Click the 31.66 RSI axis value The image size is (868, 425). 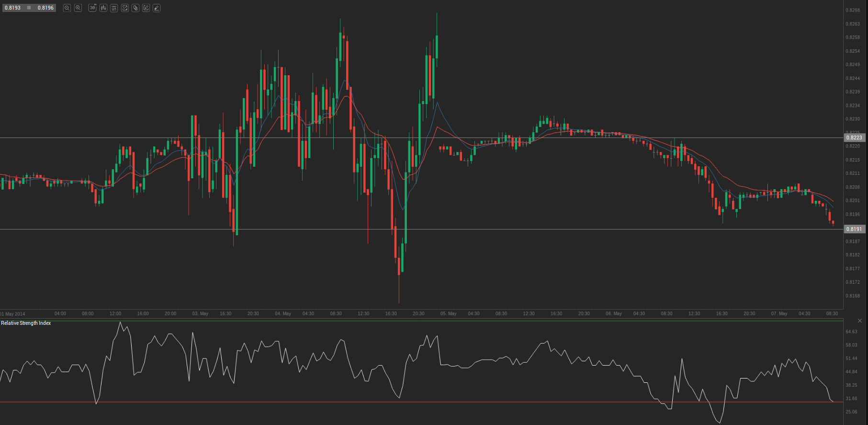click(852, 399)
